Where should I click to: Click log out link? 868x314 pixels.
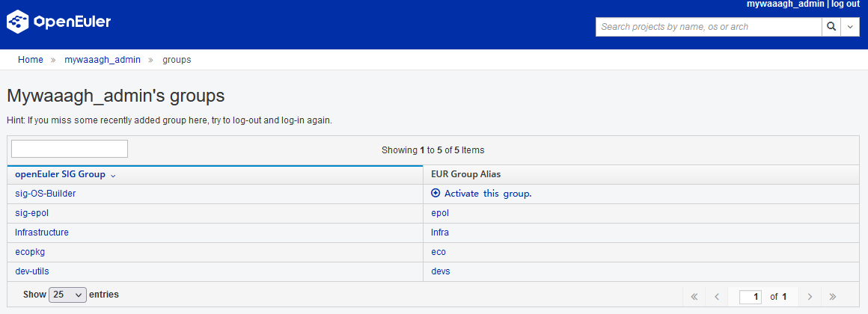[x=846, y=4]
